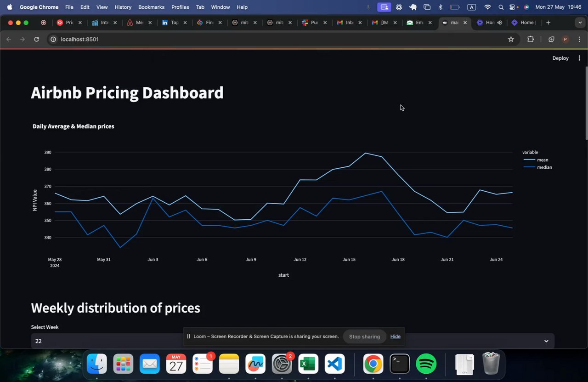Screen dimensions: 588x382
Task: Click the page's vertical scrollbar thumb
Action: coord(586,103)
